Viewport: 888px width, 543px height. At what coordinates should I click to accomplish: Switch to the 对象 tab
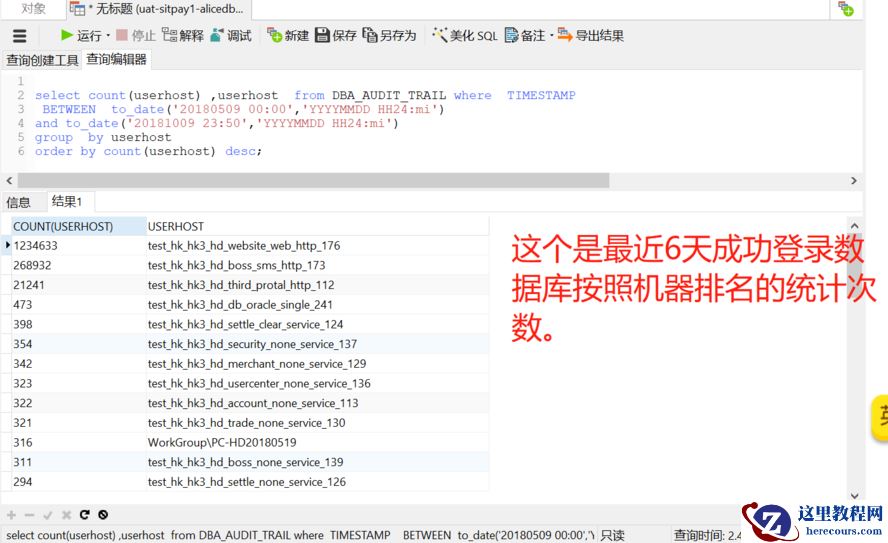[33, 8]
